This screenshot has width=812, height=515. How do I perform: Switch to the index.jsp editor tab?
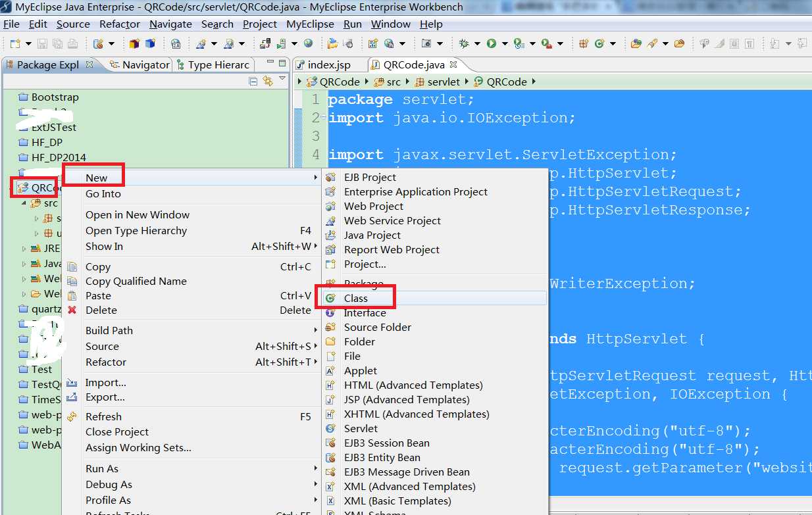pyautogui.click(x=323, y=64)
